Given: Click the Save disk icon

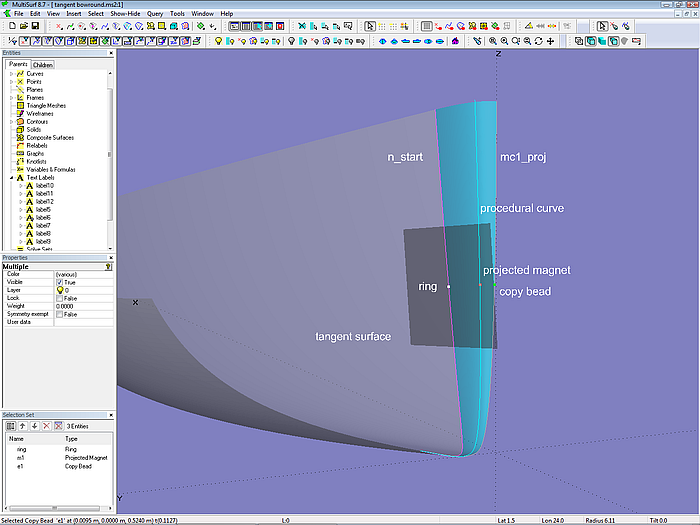Looking at the screenshot, I should (35, 26).
